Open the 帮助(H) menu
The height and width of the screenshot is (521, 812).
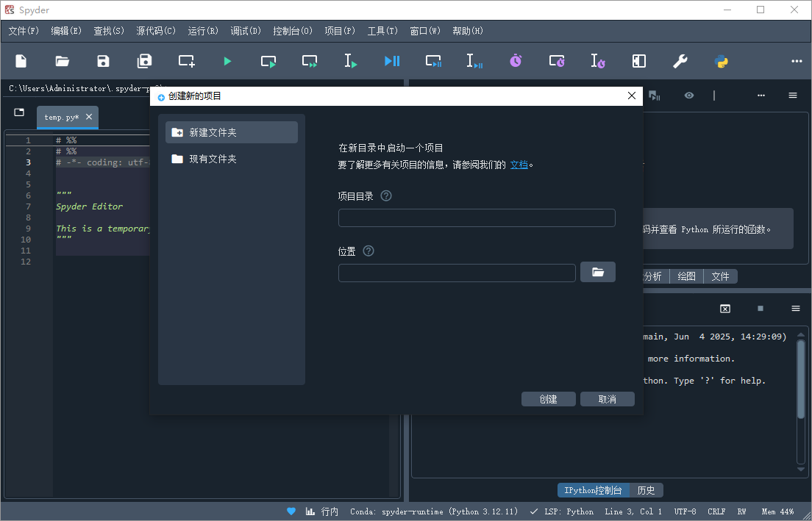[468, 31]
